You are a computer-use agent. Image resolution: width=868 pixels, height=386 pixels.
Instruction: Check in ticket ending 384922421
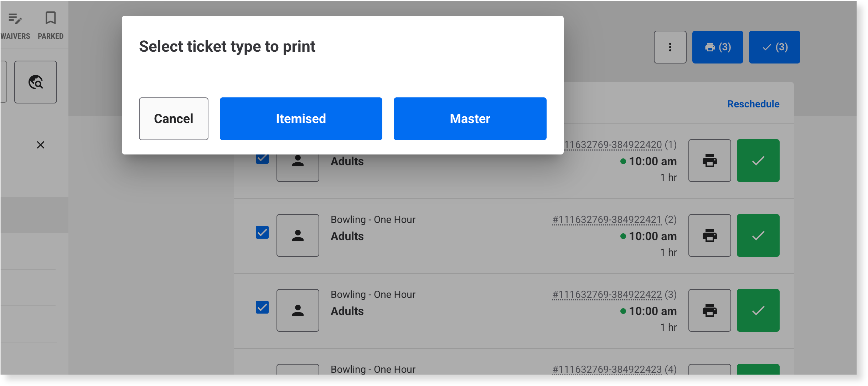point(758,235)
